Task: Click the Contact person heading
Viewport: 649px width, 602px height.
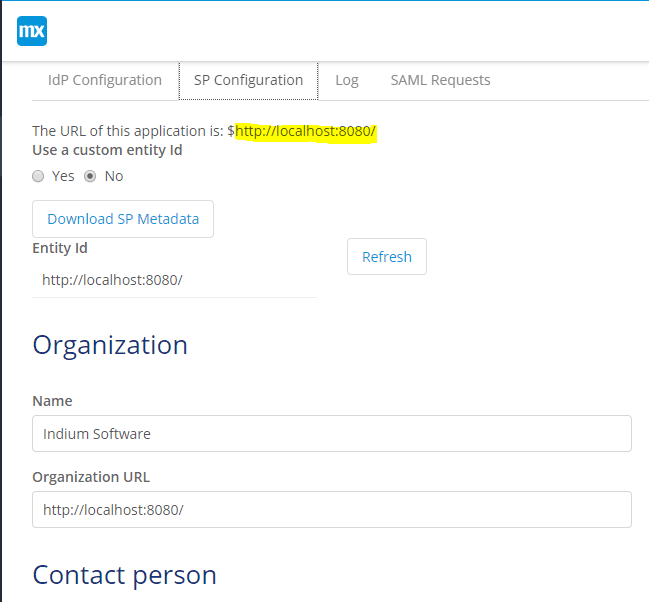Action: [x=125, y=575]
